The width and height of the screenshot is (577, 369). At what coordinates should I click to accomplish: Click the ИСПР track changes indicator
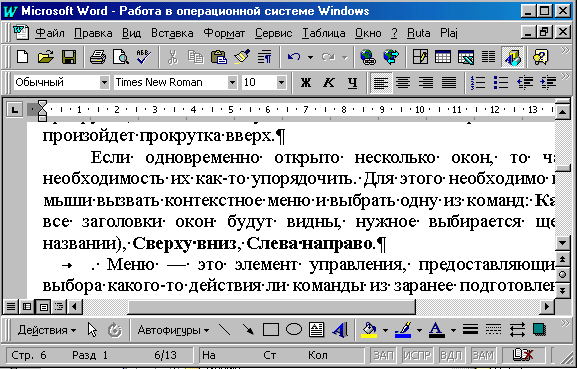(x=417, y=355)
